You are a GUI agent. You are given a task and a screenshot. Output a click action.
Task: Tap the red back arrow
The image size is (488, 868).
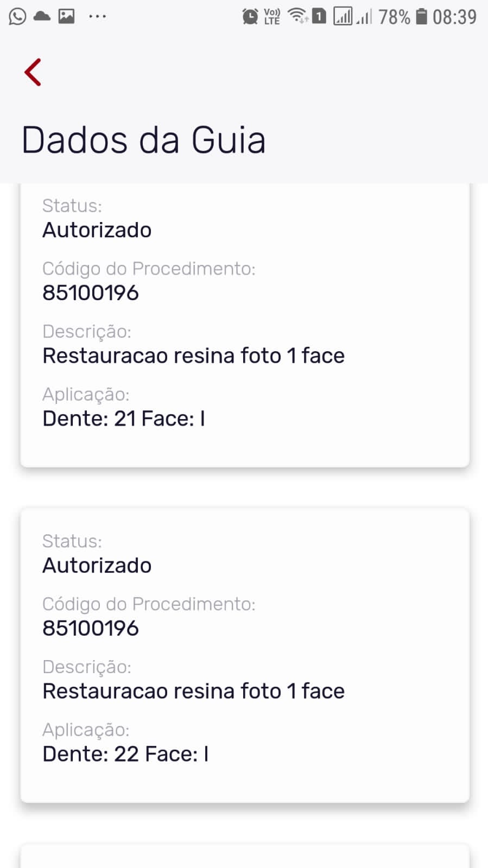pos(33,72)
